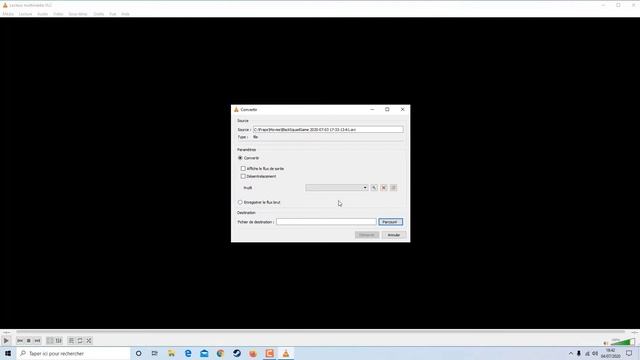Open VLC extended settings (equalizer) icon
Screen dimensions: 640x360
point(59,340)
